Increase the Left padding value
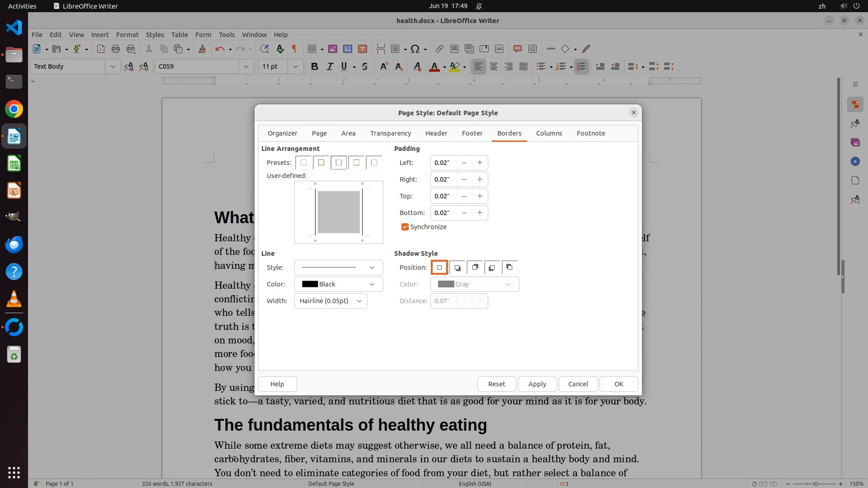 [480, 163]
